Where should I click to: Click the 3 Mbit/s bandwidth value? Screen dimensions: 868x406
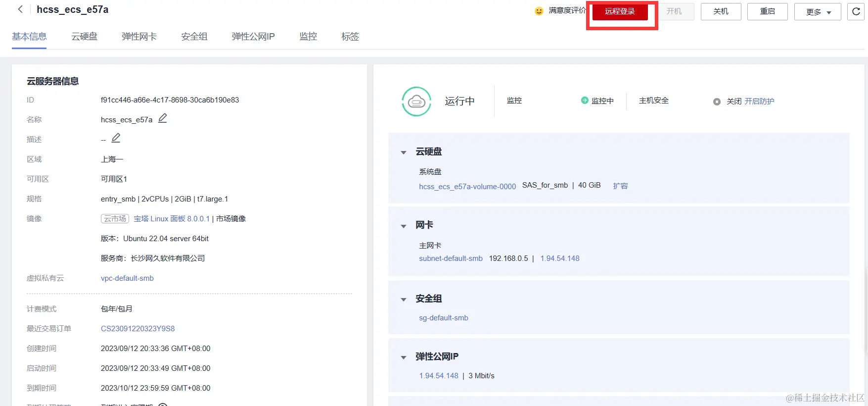(481, 376)
